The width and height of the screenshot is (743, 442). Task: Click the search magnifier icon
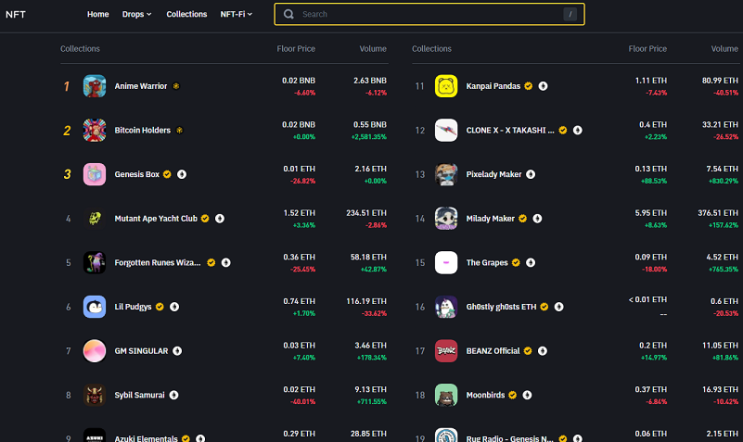click(x=289, y=14)
